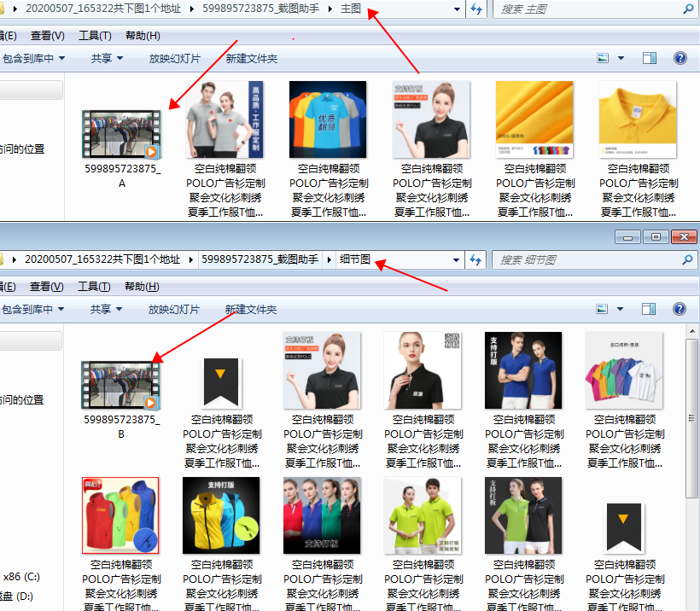Open 查看(V) menu in 主图 window

[x=47, y=36]
